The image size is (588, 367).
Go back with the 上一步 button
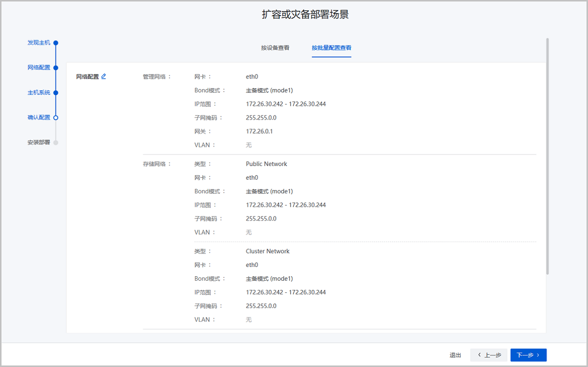click(x=489, y=355)
